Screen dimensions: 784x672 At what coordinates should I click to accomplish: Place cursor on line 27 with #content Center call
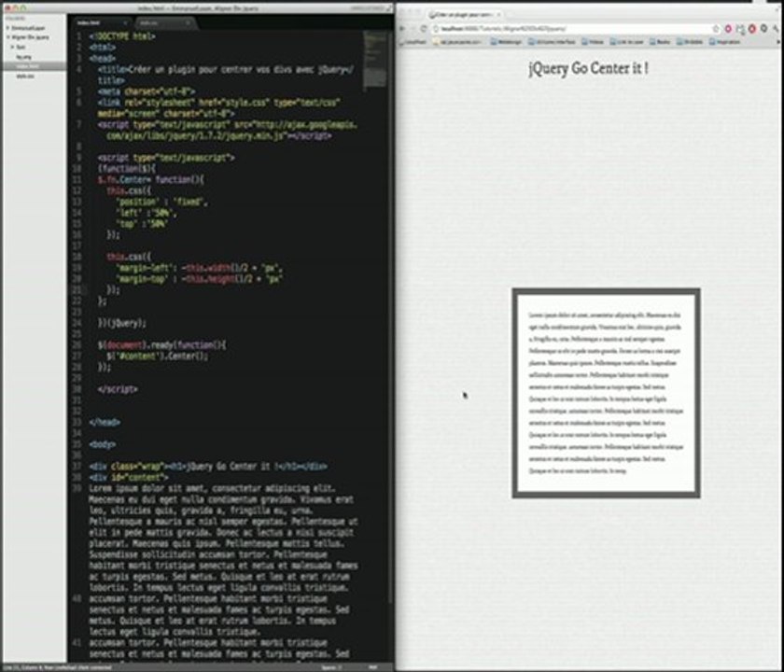pyautogui.click(x=157, y=357)
